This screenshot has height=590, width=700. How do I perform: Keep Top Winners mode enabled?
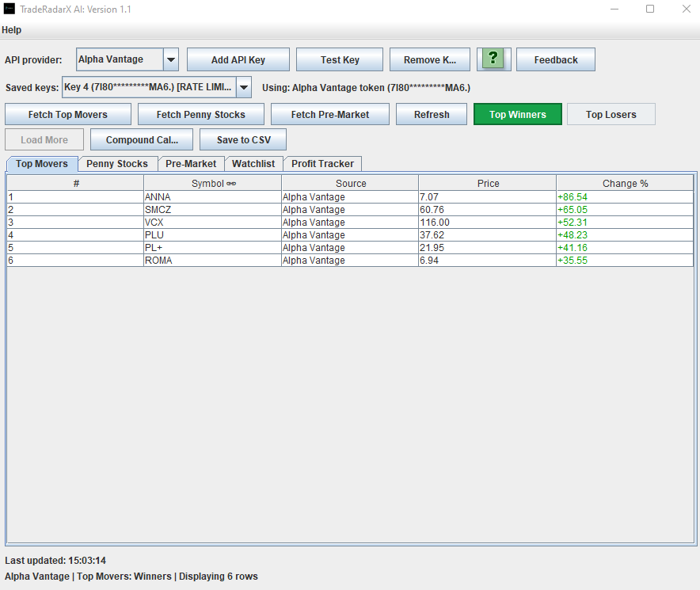point(517,114)
